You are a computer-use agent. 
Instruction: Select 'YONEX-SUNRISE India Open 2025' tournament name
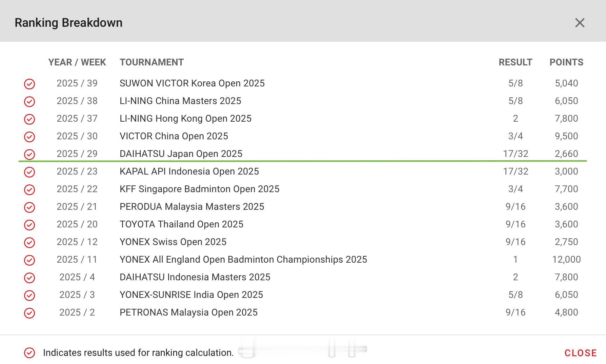click(x=191, y=295)
